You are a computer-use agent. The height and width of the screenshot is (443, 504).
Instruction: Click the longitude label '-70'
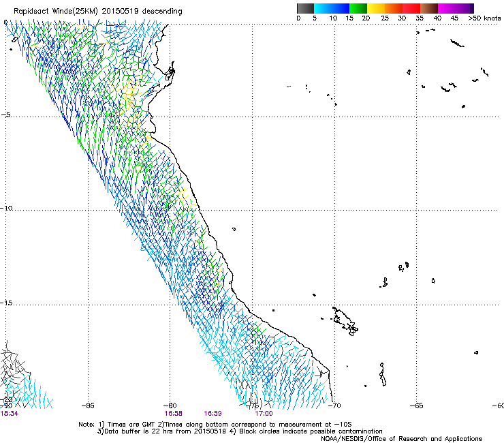click(334, 406)
